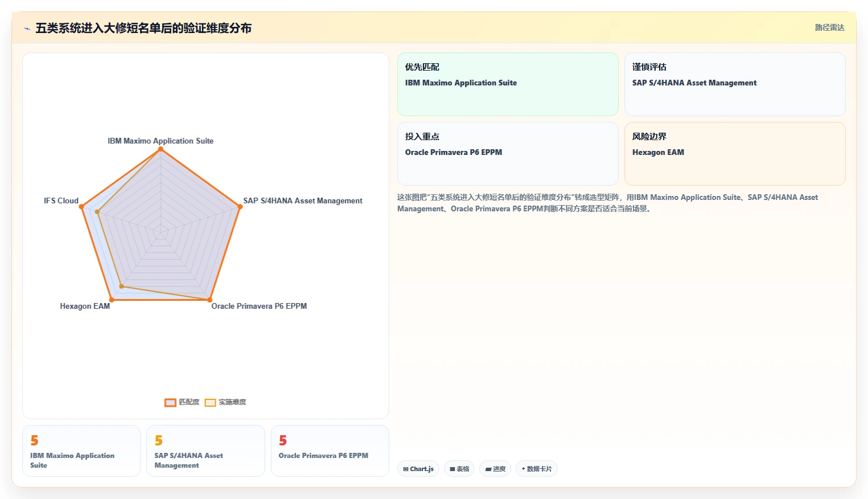868x499 pixels.
Task: Select the Chart.js tag chip
Action: [418, 469]
